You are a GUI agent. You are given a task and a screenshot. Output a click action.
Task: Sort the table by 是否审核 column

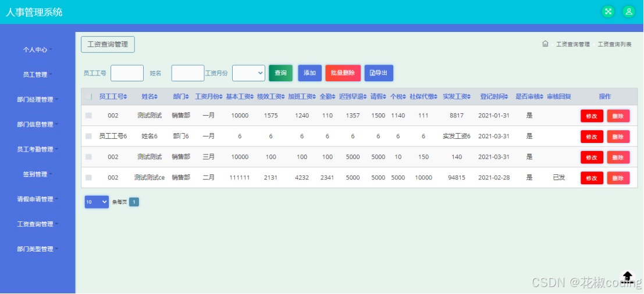pyautogui.click(x=530, y=97)
